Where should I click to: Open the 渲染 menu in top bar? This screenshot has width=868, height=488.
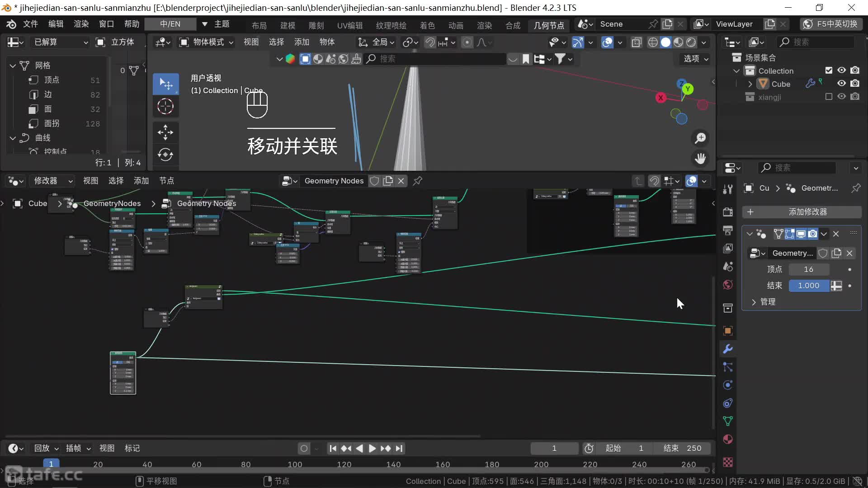pos(81,24)
